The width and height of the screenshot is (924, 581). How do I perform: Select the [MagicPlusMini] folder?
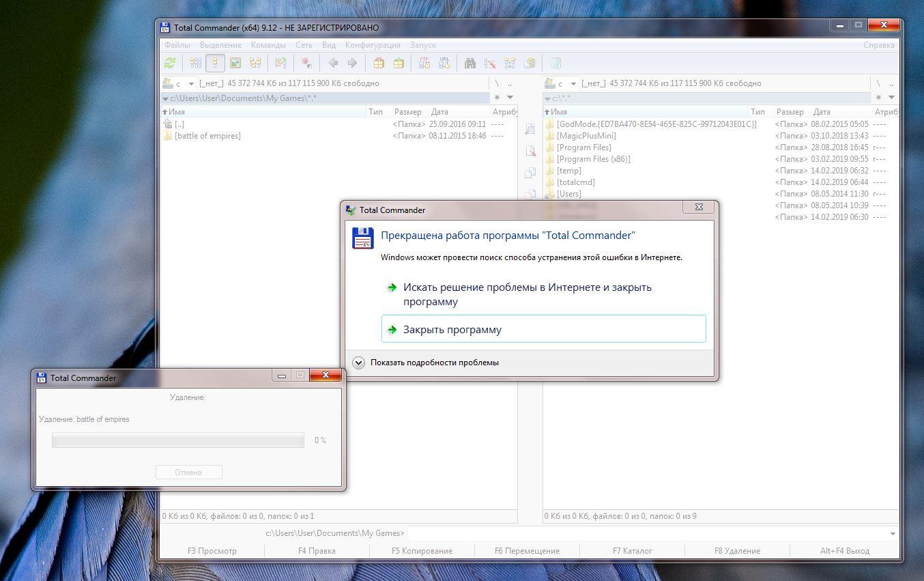(x=586, y=136)
